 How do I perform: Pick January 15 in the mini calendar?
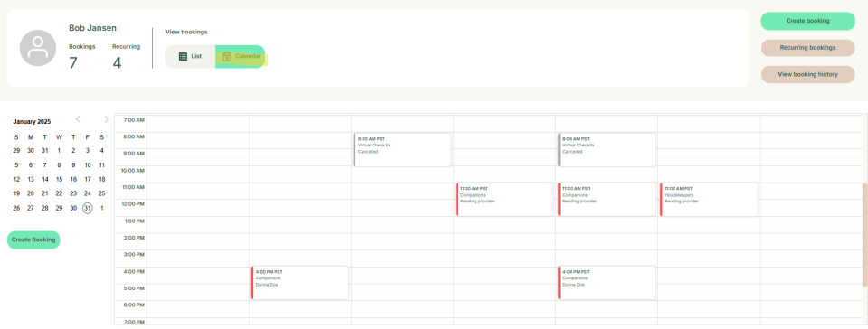pyautogui.click(x=60, y=179)
